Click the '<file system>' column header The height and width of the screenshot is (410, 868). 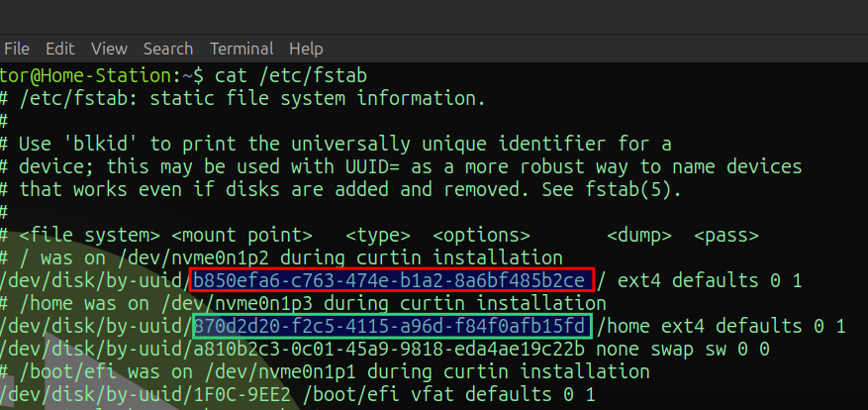point(89,236)
